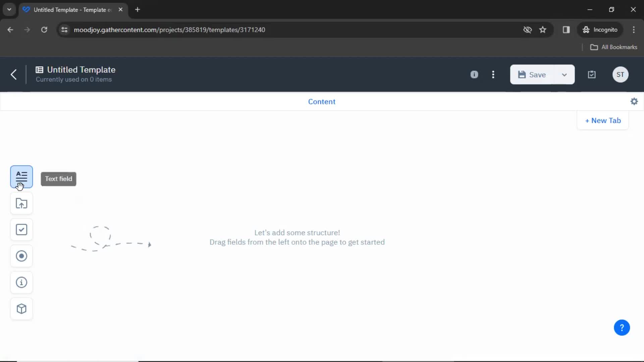Add a tab with + New Tab

(603, 120)
